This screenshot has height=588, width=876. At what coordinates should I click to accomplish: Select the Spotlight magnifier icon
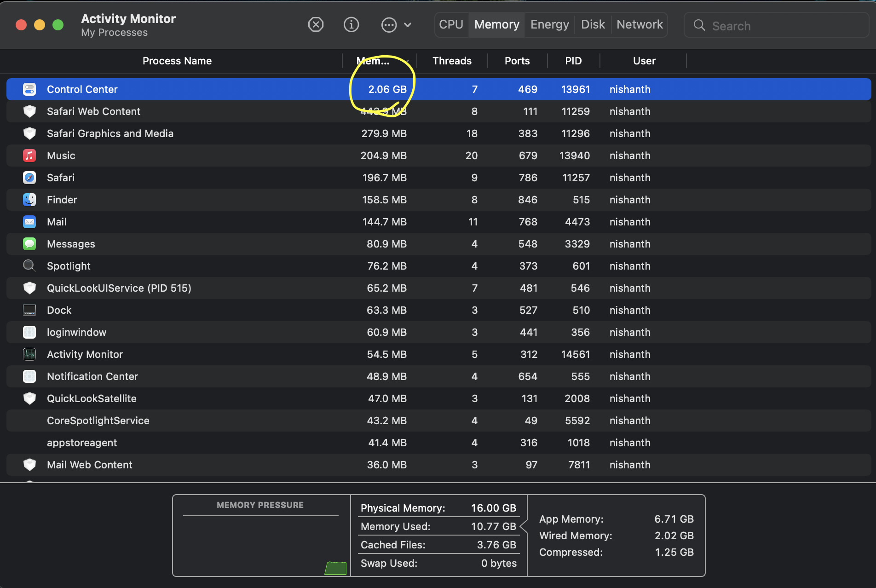pyautogui.click(x=29, y=266)
